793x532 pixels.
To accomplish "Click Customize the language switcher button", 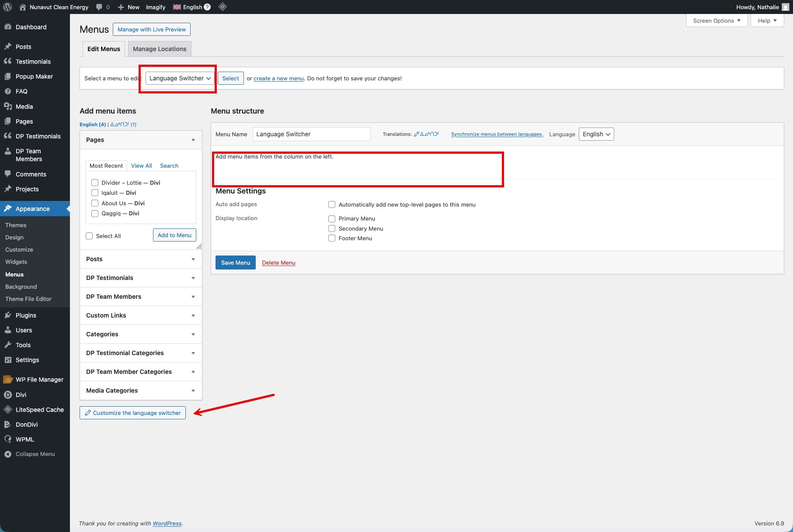I will pyautogui.click(x=132, y=413).
